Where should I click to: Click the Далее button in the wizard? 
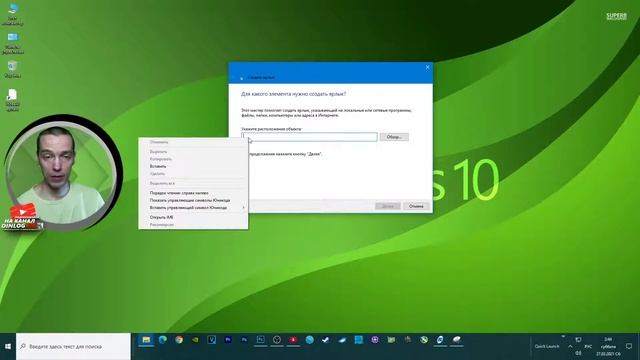[x=388, y=206]
